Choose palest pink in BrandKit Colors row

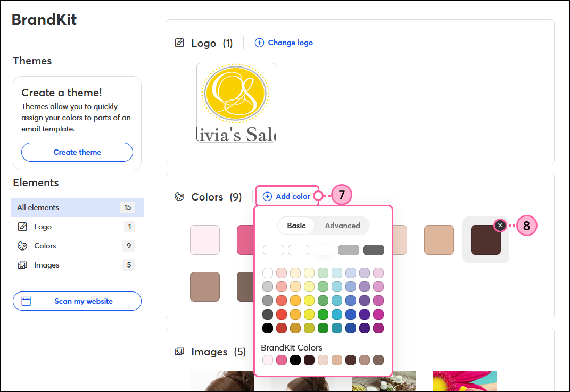268,360
